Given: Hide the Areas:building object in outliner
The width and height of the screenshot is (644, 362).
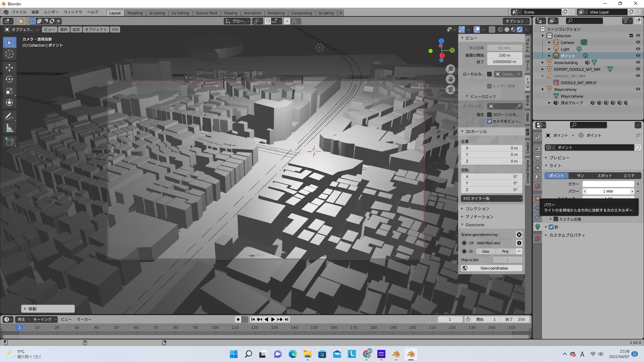Looking at the screenshot, I should 638,62.
